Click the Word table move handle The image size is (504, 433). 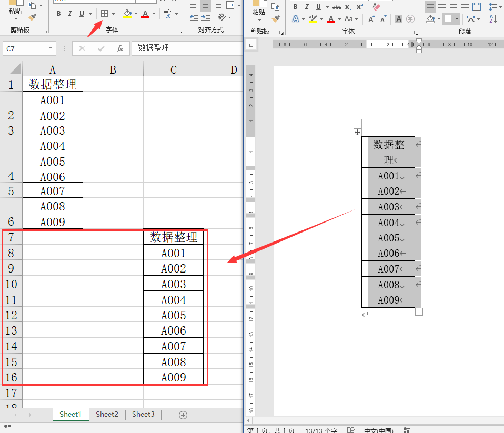click(357, 132)
